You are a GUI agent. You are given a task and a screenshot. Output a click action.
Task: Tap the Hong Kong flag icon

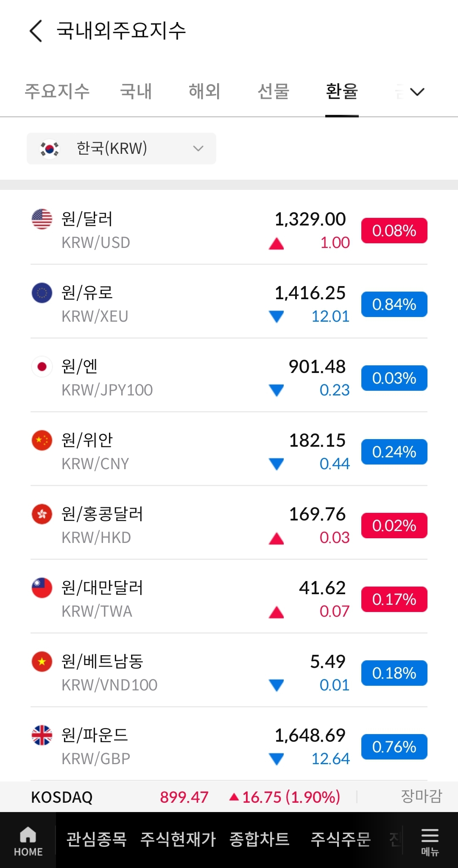[x=42, y=514]
